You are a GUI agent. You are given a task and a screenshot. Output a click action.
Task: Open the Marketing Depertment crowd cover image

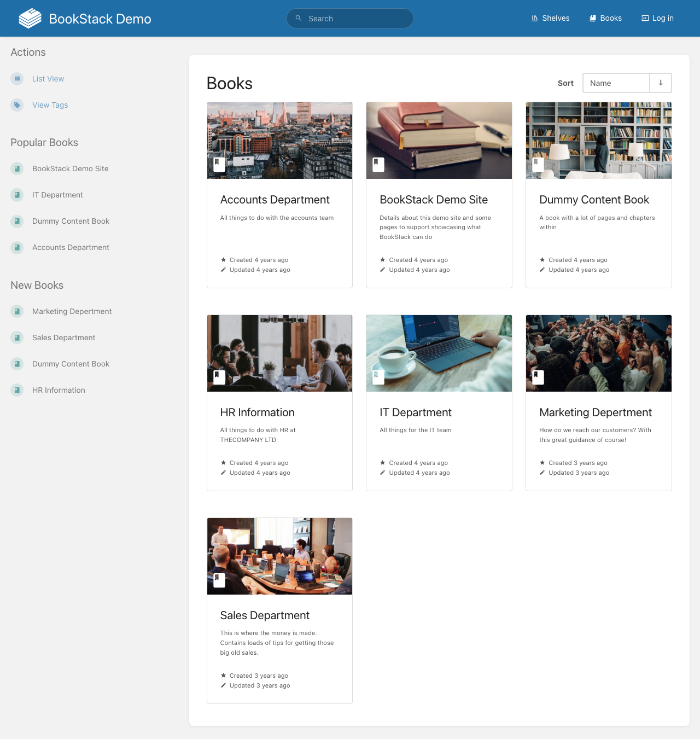tap(598, 353)
